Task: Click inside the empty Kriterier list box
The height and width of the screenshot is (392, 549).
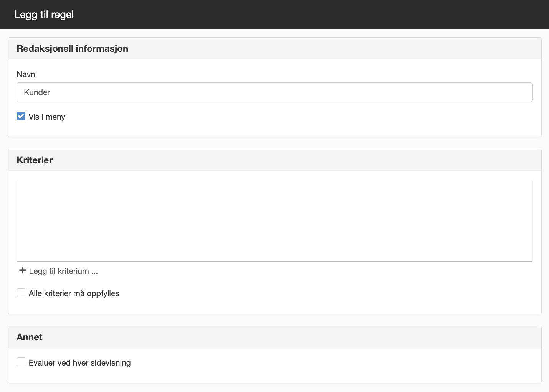Action: 274,221
